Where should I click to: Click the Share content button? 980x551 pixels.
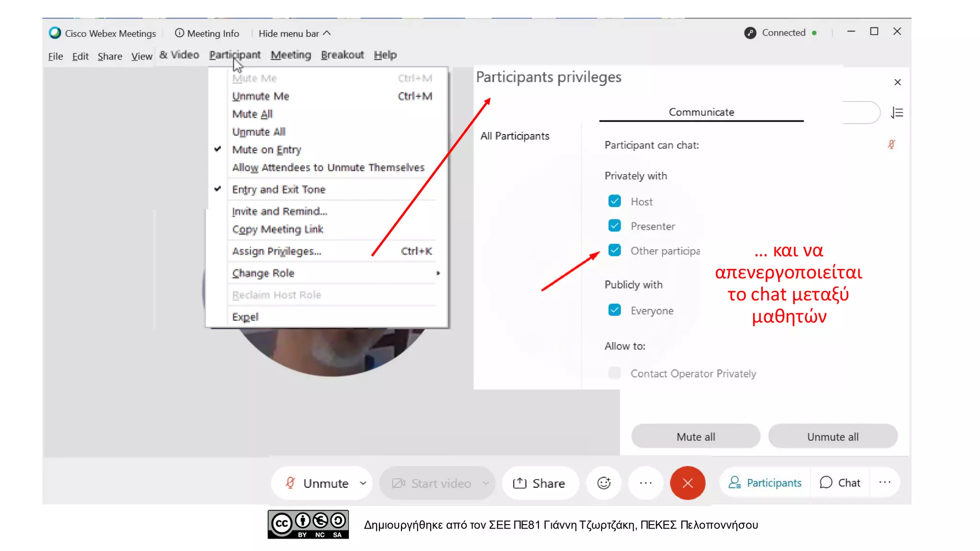[x=539, y=483]
